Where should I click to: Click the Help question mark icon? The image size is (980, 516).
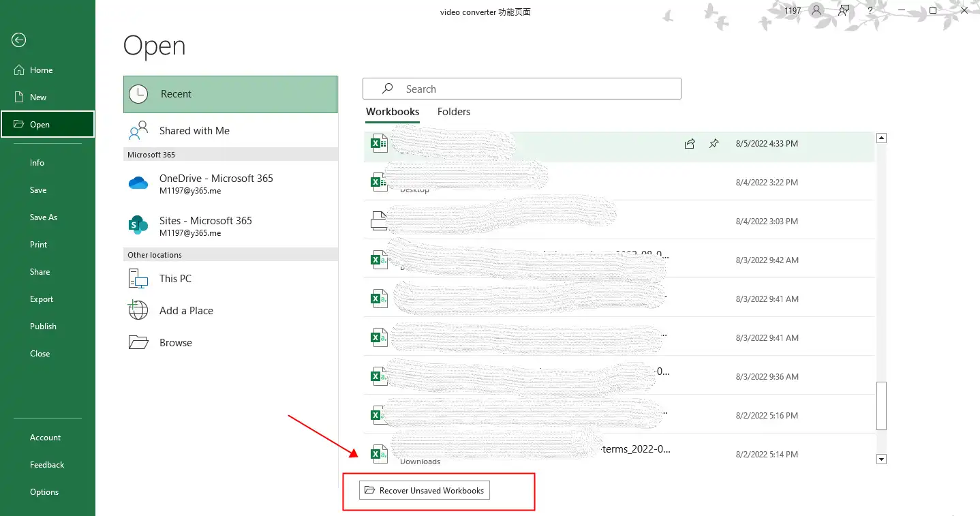(x=870, y=10)
